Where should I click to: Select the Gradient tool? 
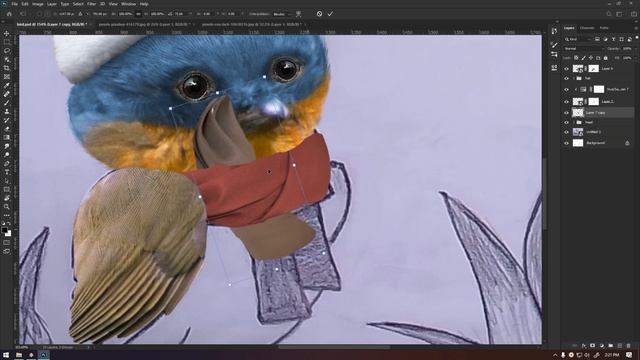[7, 138]
